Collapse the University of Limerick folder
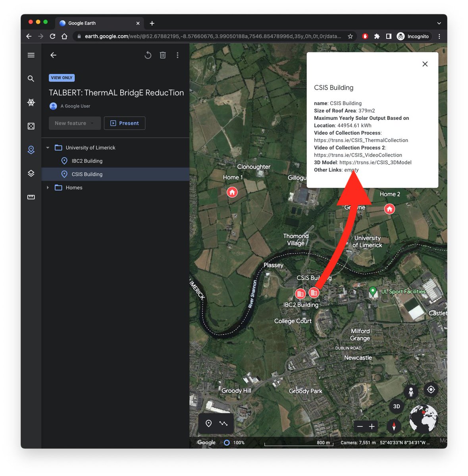The image size is (468, 476). 48,148
